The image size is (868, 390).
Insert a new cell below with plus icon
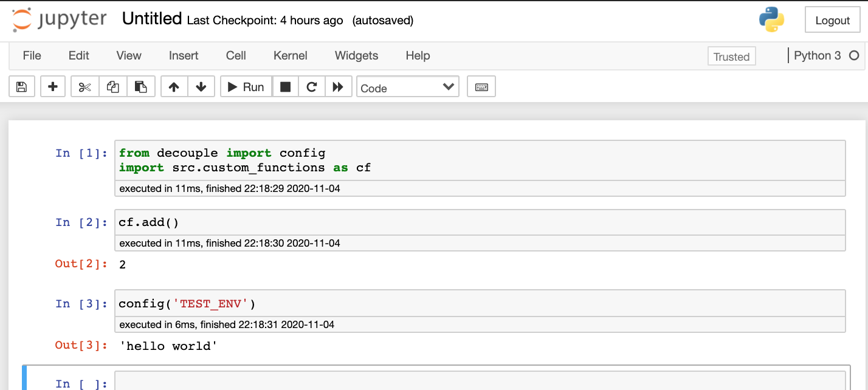pyautogui.click(x=53, y=87)
